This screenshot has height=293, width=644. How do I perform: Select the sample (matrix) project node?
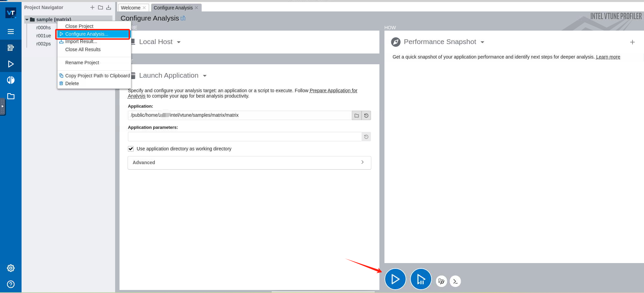(x=54, y=20)
